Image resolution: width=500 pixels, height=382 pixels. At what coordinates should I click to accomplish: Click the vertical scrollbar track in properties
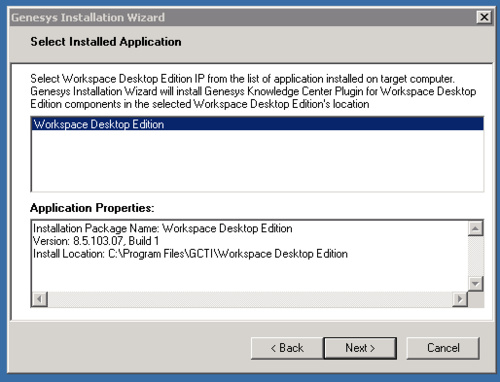pyautogui.click(x=476, y=256)
